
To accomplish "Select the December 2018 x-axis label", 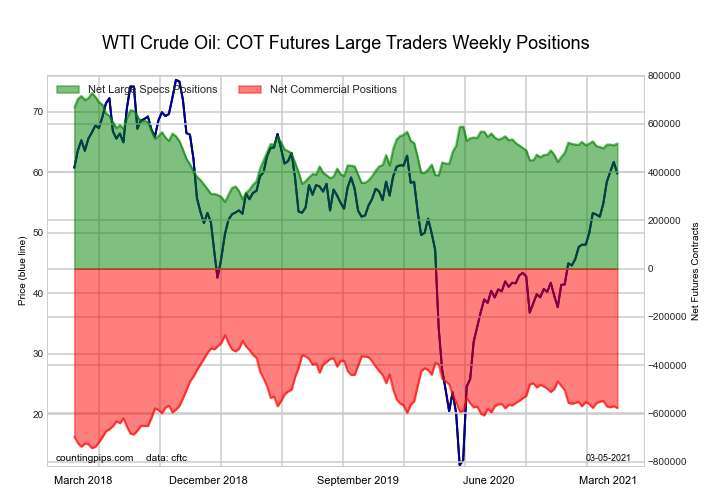I will (208, 480).
